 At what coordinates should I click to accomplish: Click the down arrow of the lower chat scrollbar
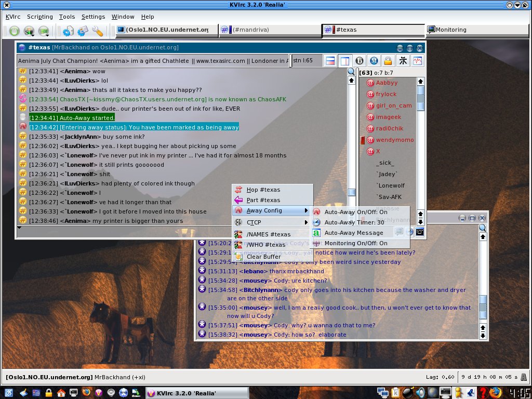483,336
